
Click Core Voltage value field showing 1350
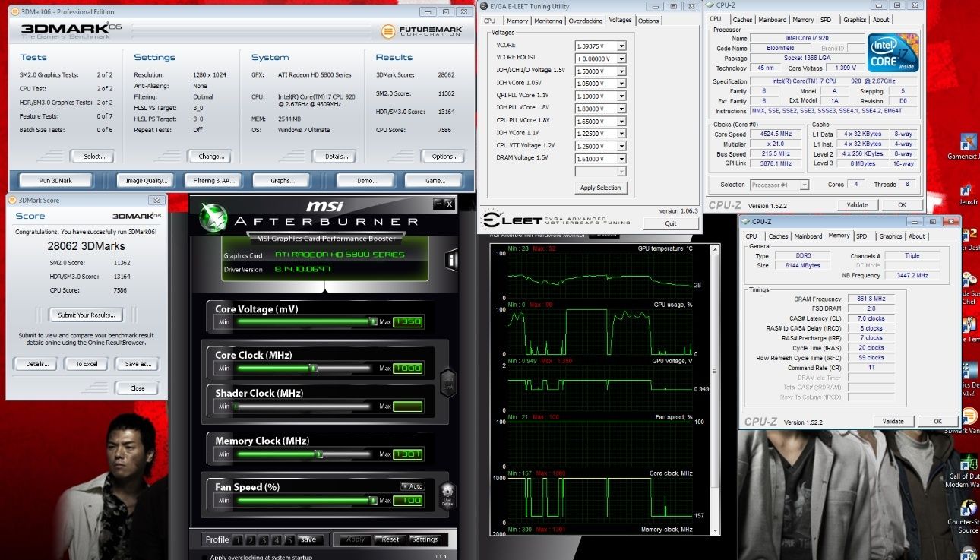[x=407, y=321]
